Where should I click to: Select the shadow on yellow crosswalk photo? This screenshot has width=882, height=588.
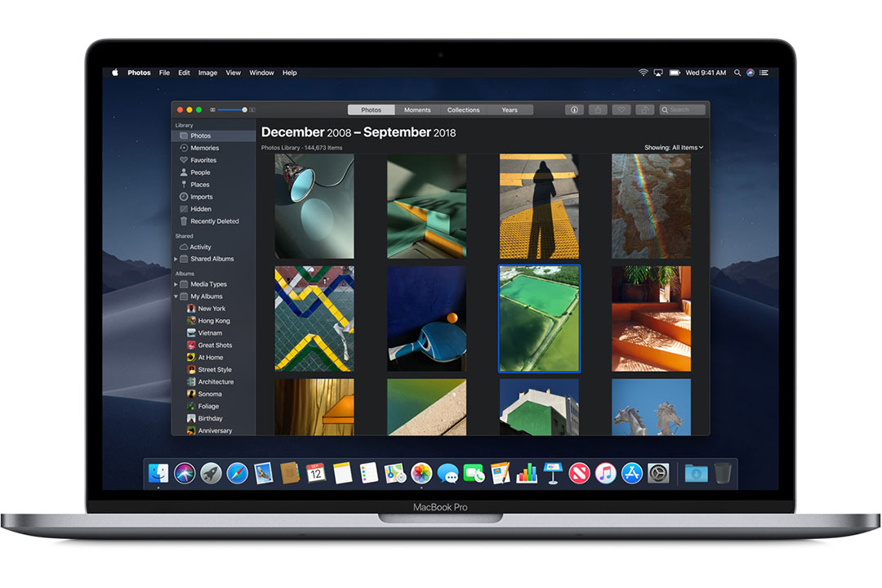pyautogui.click(x=539, y=206)
